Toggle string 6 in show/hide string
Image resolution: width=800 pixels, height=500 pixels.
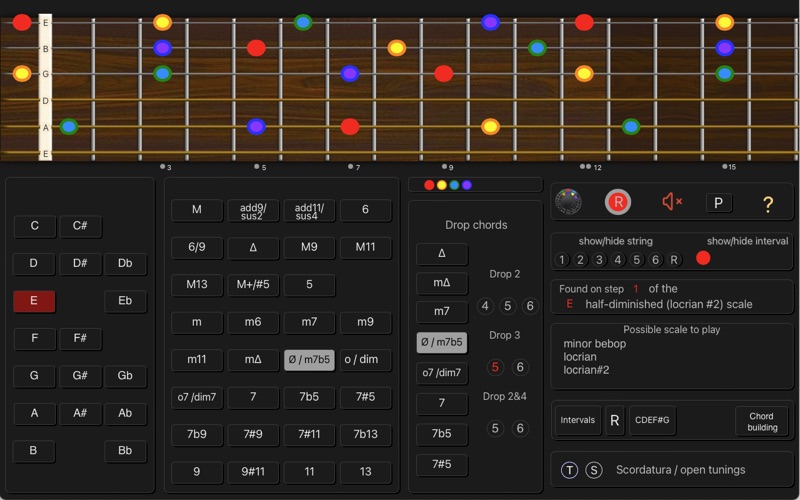(x=656, y=260)
